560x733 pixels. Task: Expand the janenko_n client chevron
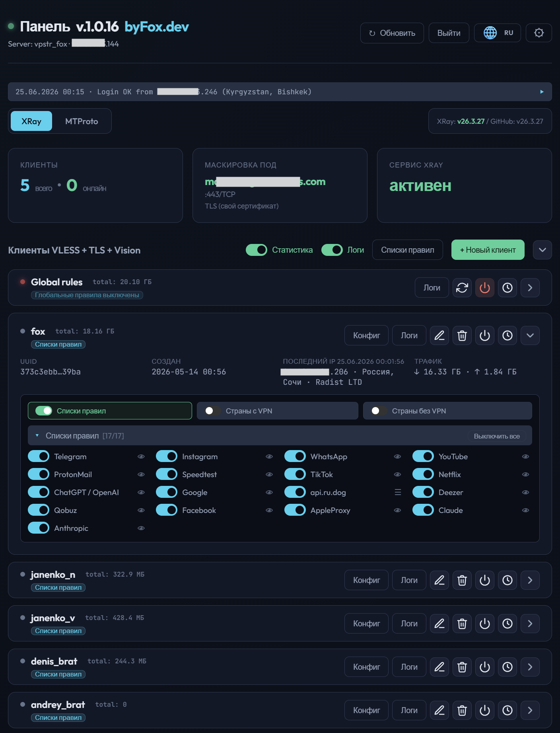pos(530,580)
